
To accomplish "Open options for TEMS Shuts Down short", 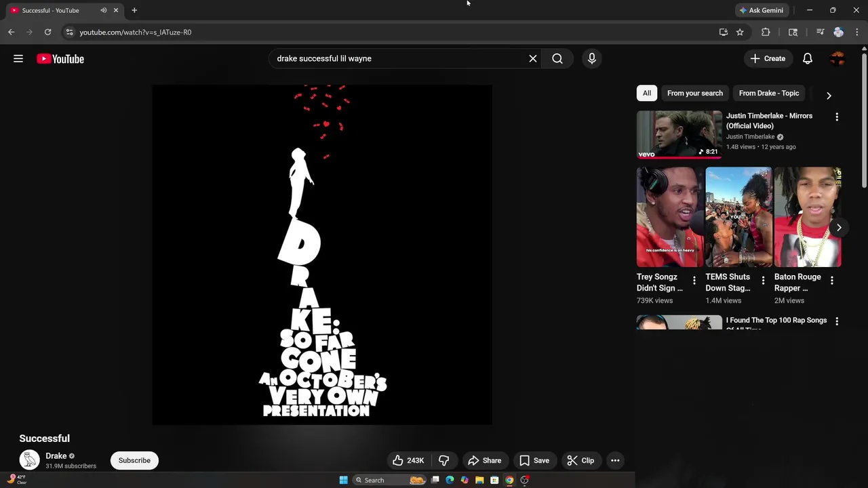I will click(763, 280).
